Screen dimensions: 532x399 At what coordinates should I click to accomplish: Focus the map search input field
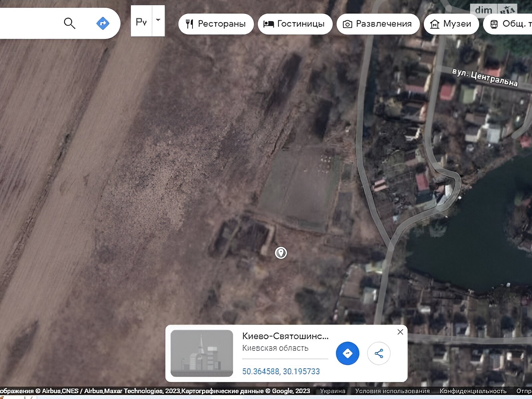click(30, 23)
